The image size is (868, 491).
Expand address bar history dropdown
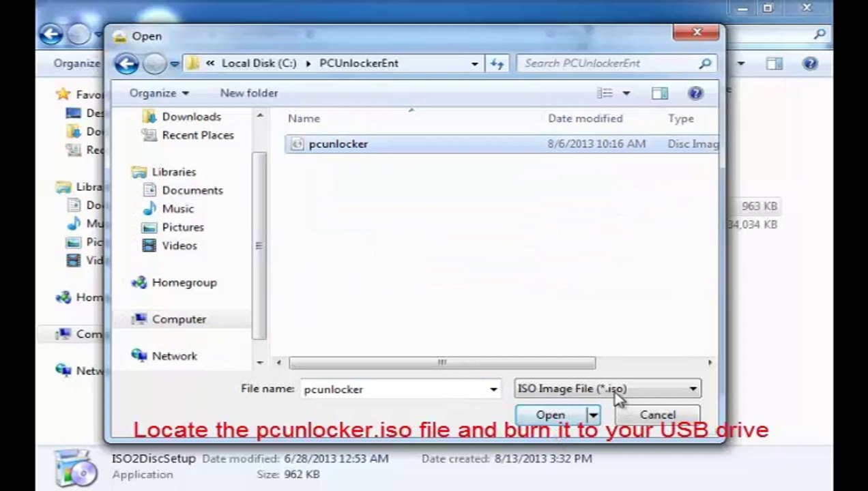[x=475, y=63]
